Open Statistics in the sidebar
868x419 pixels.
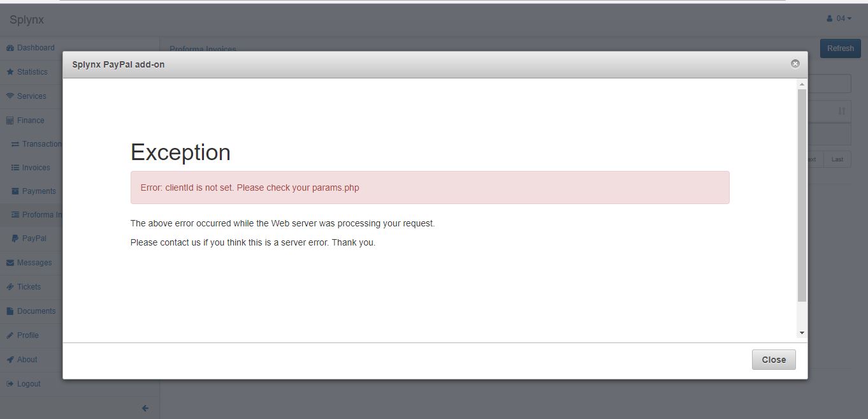coord(31,72)
